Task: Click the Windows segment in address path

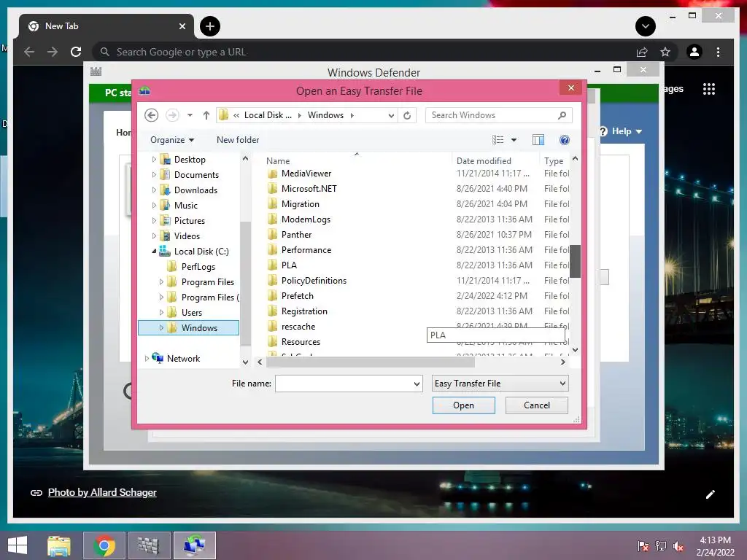Action: pyautogui.click(x=325, y=115)
